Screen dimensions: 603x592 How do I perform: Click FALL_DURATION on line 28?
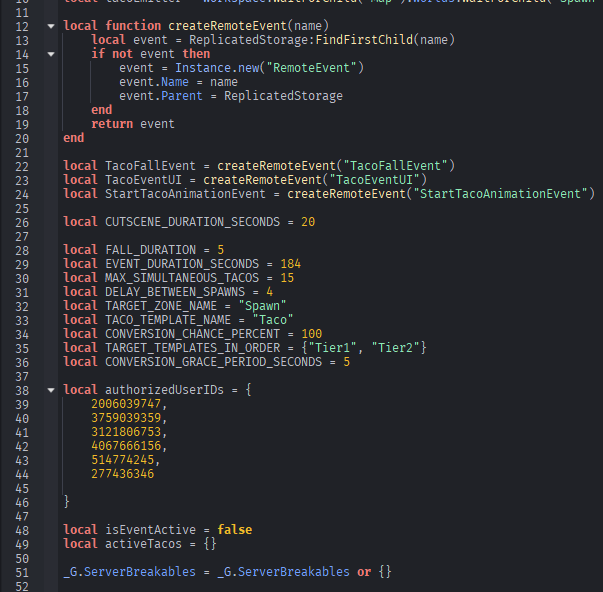[150, 250]
